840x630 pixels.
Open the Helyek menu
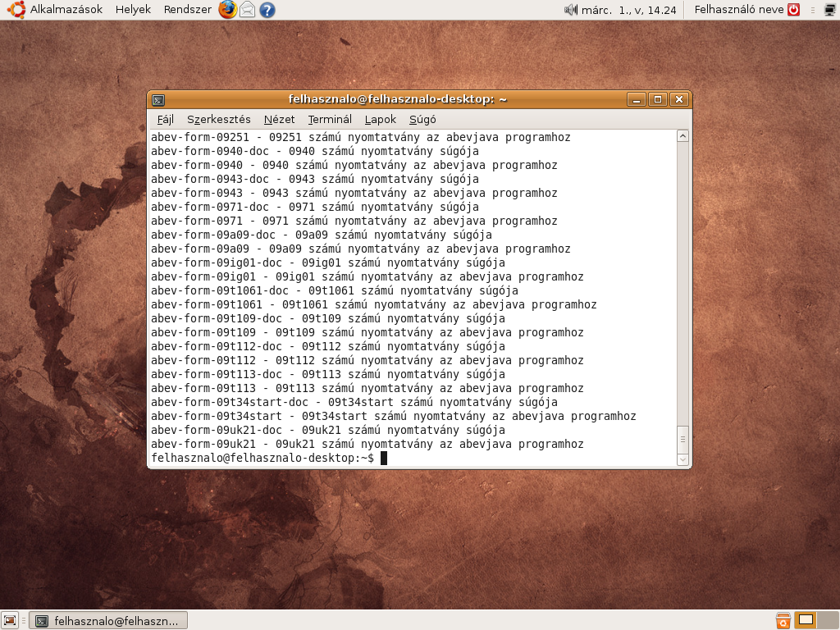(x=133, y=10)
